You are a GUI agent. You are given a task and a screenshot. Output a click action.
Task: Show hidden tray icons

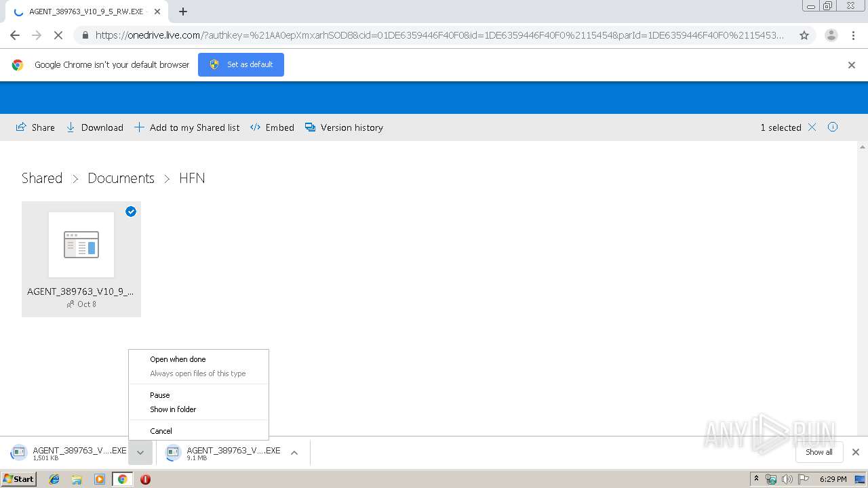[x=756, y=479]
